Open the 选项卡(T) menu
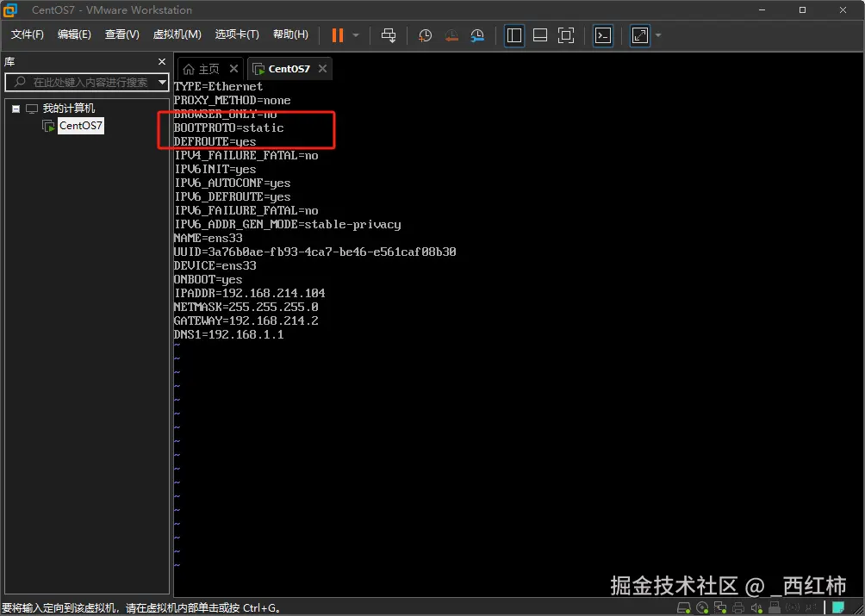865x616 pixels. 237,34
